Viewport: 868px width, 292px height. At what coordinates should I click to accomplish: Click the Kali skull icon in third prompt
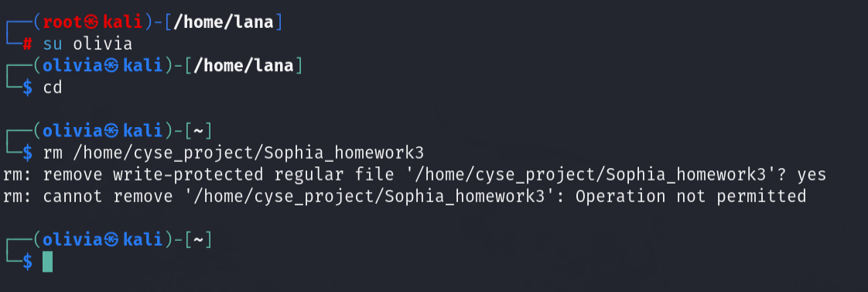coord(112,132)
